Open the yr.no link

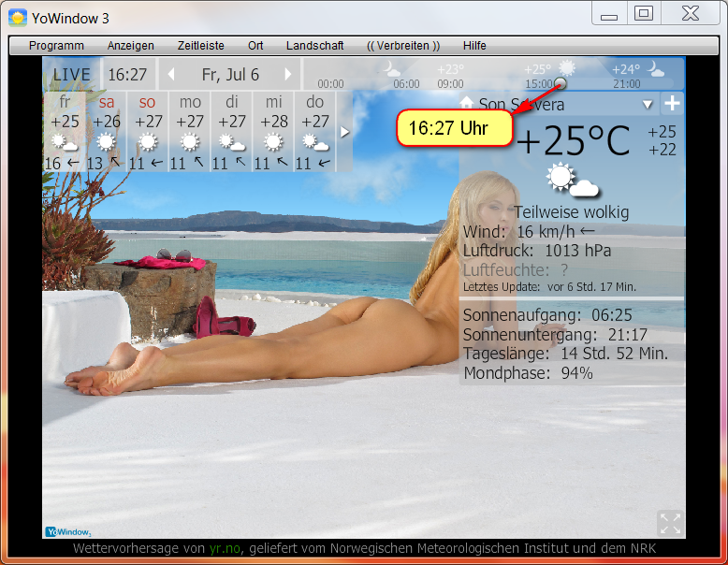coord(224,548)
